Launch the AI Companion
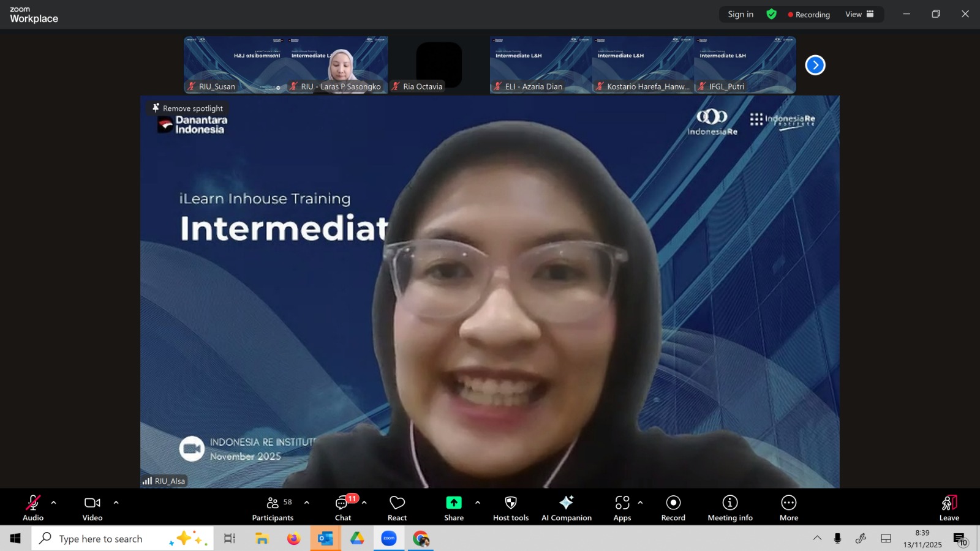Screen dimensions: 980x551 [566, 508]
